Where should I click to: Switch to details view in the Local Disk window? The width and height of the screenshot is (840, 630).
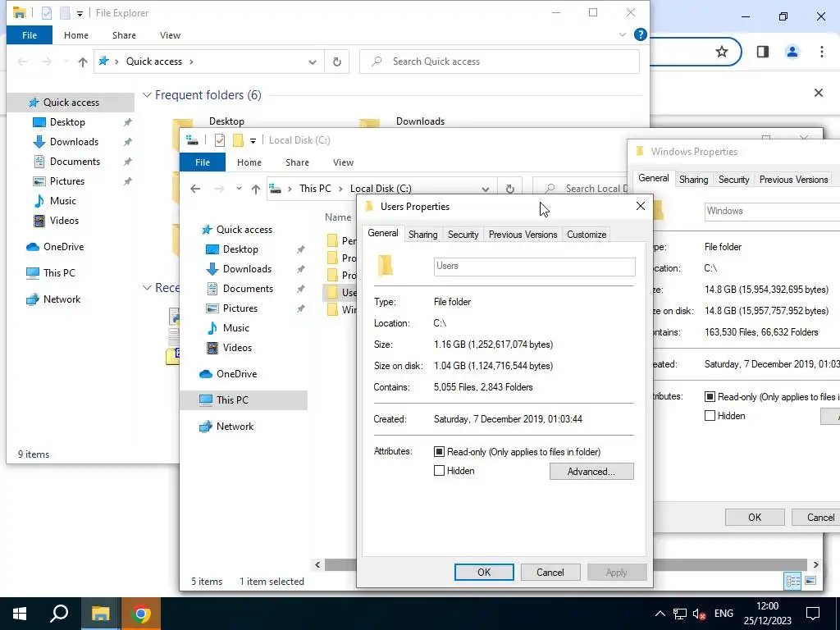point(792,581)
